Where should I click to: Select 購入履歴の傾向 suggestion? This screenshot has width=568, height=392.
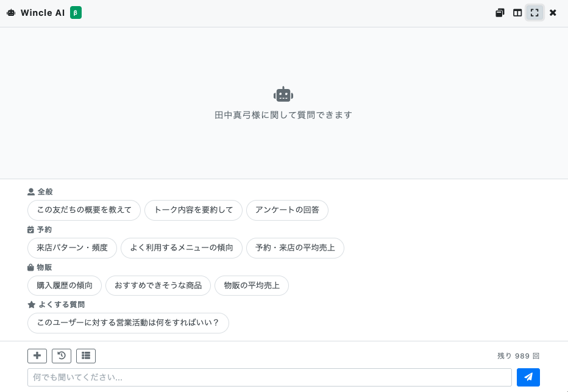pos(65,285)
